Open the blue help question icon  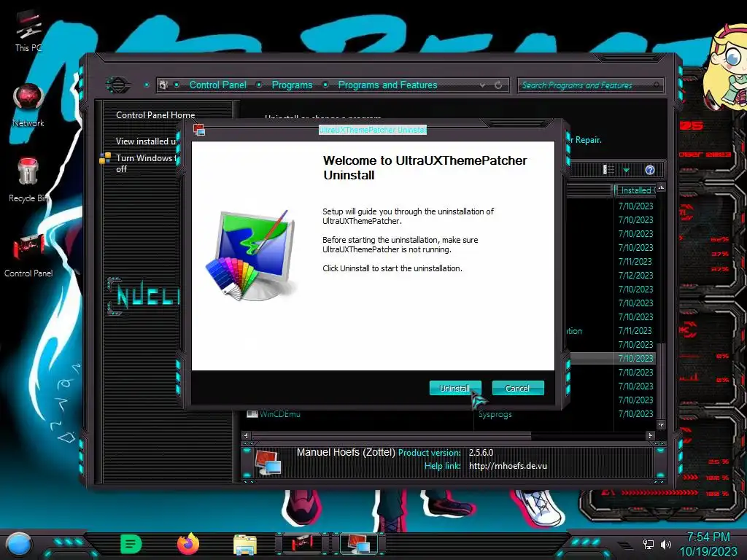coord(650,170)
